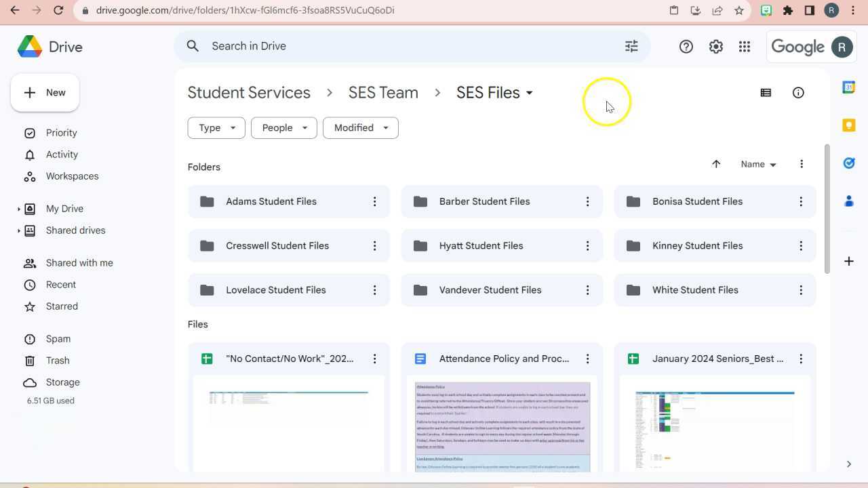Screen dimensions: 868x488
Task: Toggle the sort direction arrow
Action: (x=716, y=164)
